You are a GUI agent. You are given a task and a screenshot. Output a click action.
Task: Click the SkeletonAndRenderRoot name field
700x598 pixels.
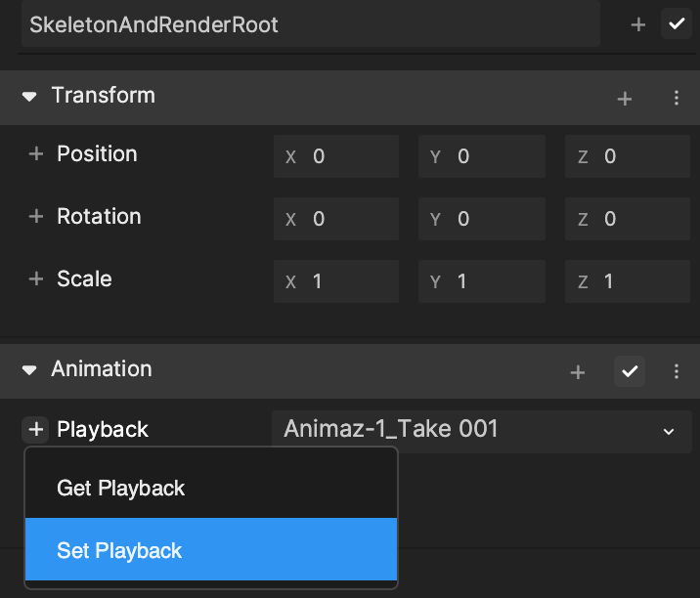311,24
